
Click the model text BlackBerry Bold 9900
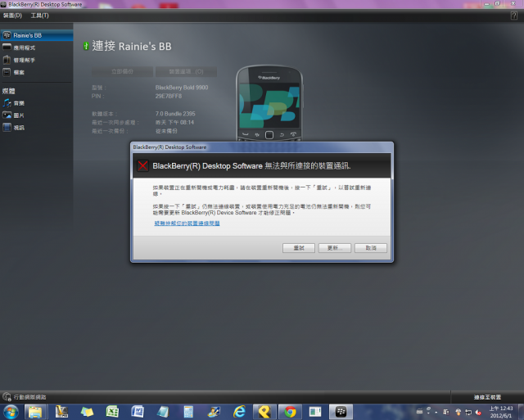click(182, 88)
